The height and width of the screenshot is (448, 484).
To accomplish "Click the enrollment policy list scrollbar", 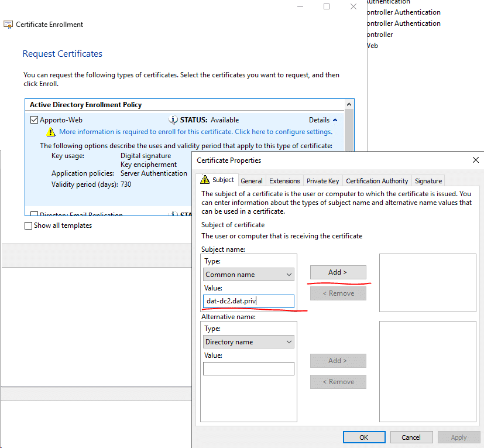I will (349, 152).
